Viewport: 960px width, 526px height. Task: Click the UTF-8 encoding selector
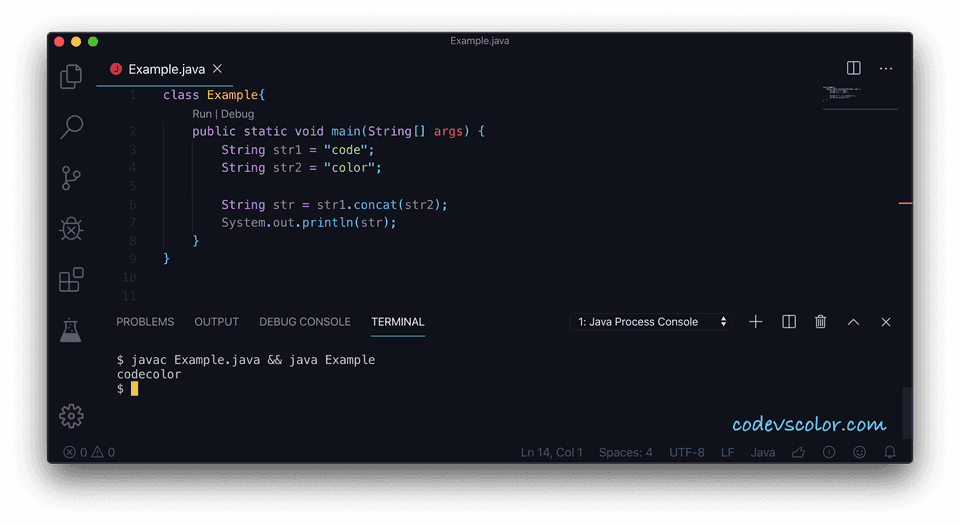click(686, 452)
